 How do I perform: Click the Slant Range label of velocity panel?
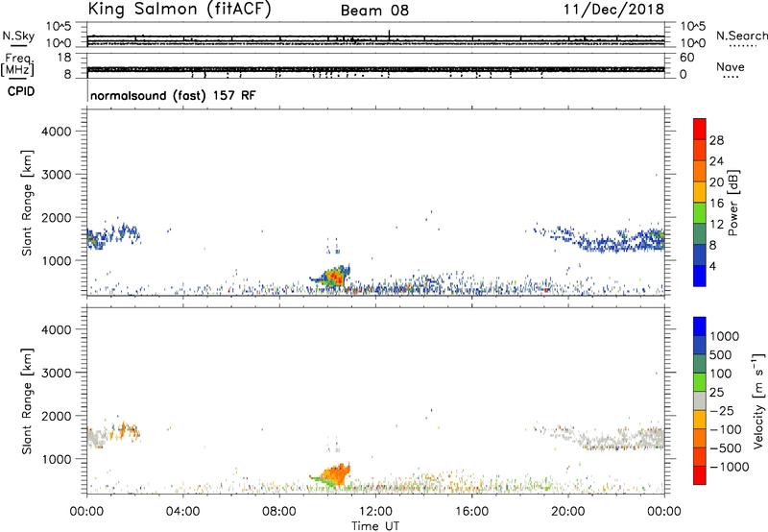(27, 400)
